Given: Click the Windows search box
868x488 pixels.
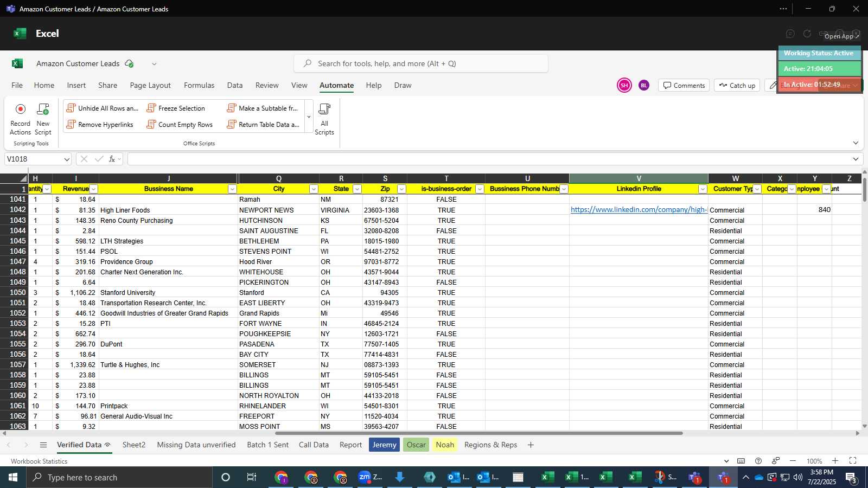Looking at the screenshot, I should pos(119,477).
